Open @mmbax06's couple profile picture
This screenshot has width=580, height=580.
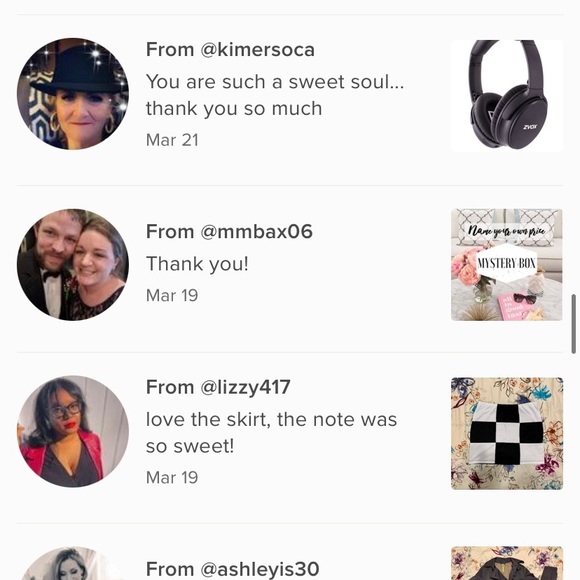pos(73,264)
